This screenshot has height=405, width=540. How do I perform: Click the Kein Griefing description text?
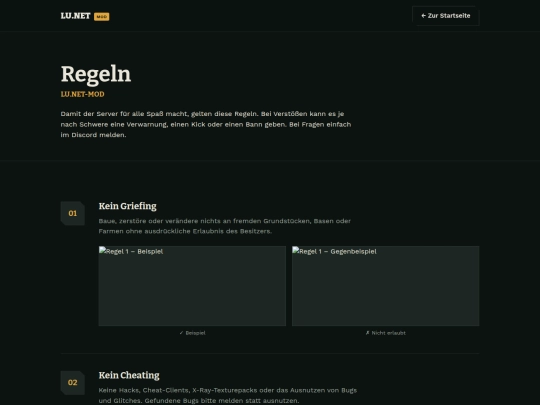(225, 226)
